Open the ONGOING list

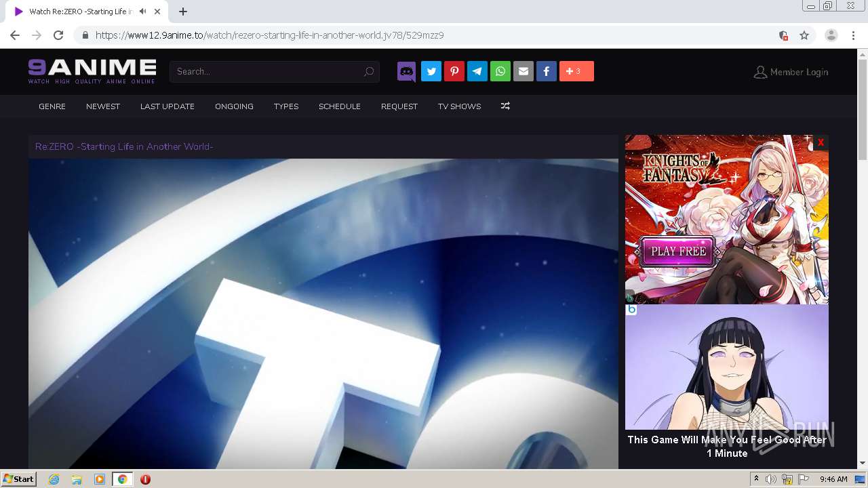click(234, 106)
